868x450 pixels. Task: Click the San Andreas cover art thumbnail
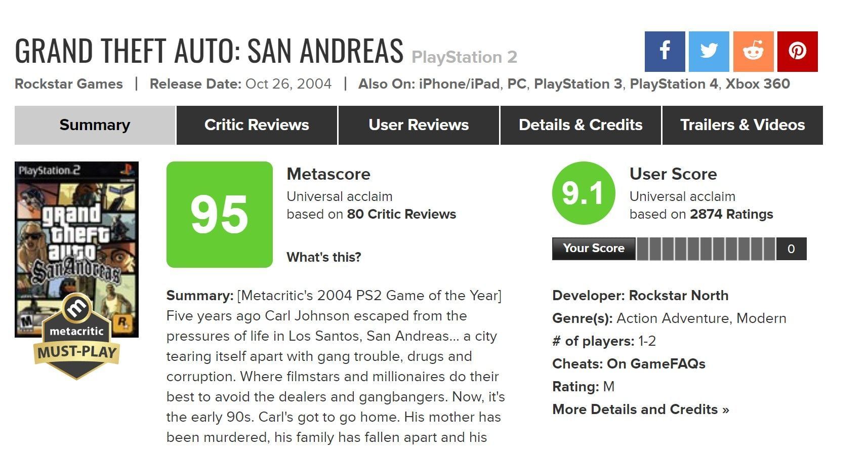[x=76, y=238]
